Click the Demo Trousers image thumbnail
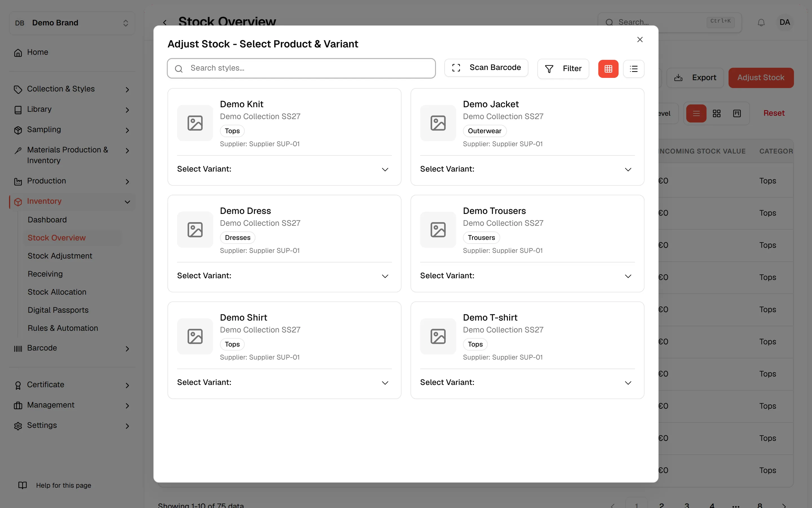The height and width of the screenshot is (508, 812). [x=438, y=230]
